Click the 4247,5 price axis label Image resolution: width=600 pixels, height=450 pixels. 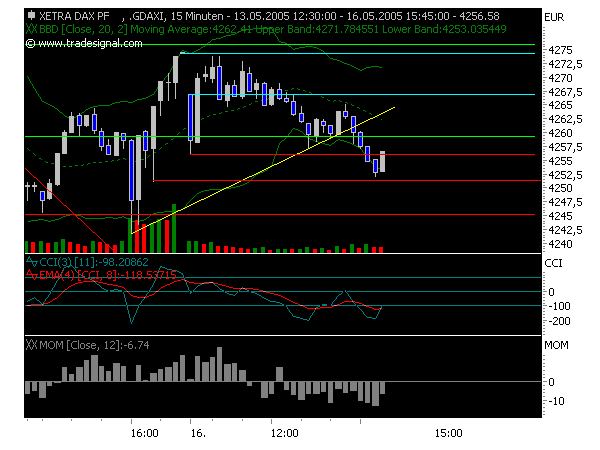point(565,202)
